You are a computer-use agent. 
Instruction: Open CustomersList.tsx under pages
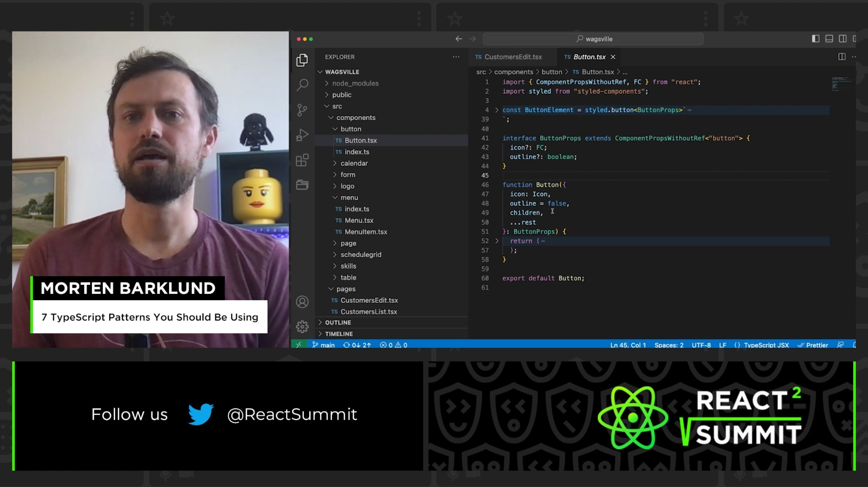pyautogui.click(x=392, y=311)
